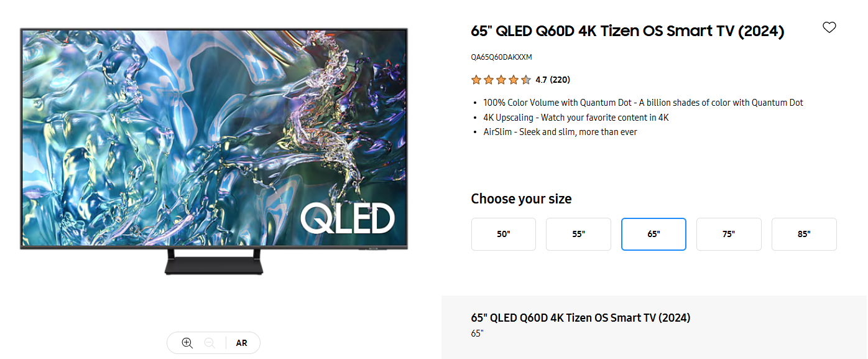The image size is (868, 359).
Task: Switch to the 85" screen size
Action: tap(804, 235)
